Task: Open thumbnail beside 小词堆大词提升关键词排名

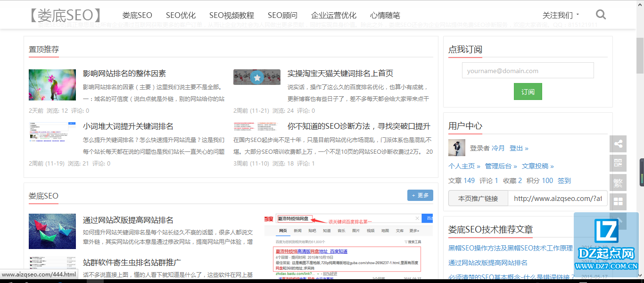Action: click(x=52, y=133)
